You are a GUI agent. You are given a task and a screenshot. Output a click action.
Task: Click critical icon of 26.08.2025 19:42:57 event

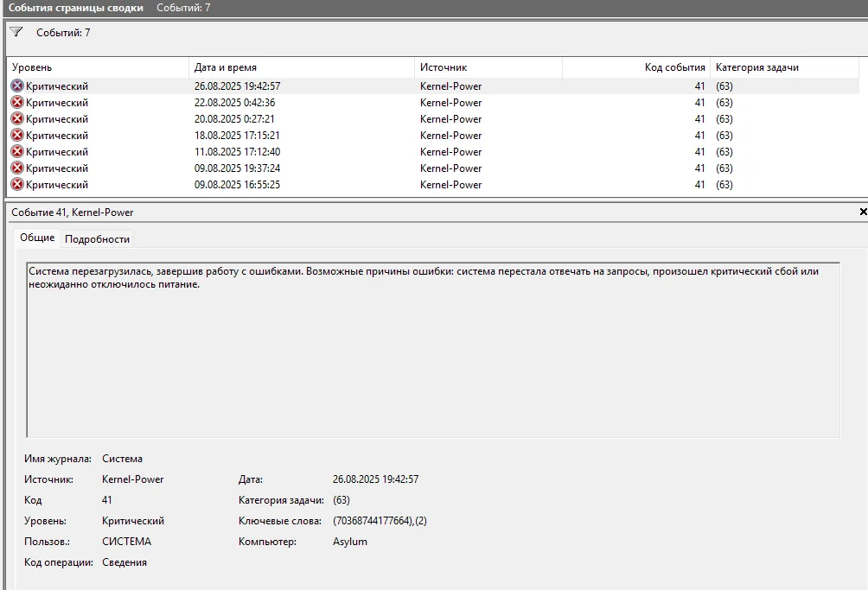(17, 86)
